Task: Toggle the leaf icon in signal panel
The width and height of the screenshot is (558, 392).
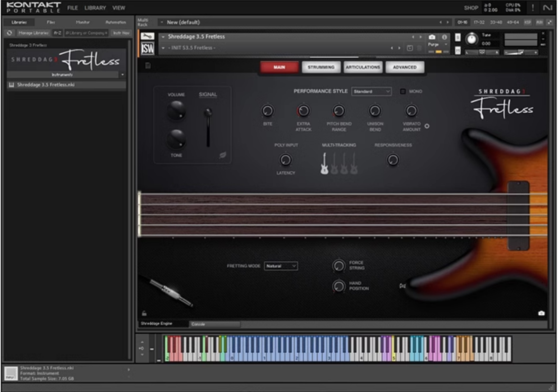Action: [x=223, y=155]
